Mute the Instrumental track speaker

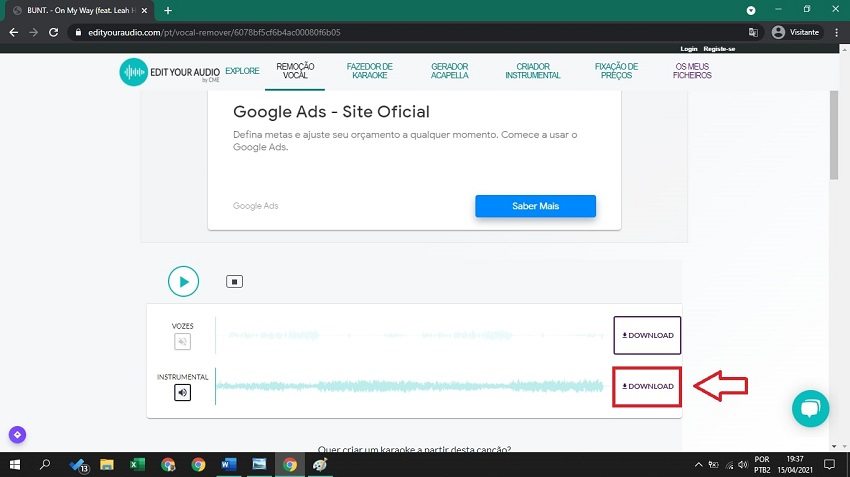pos(182,392)
